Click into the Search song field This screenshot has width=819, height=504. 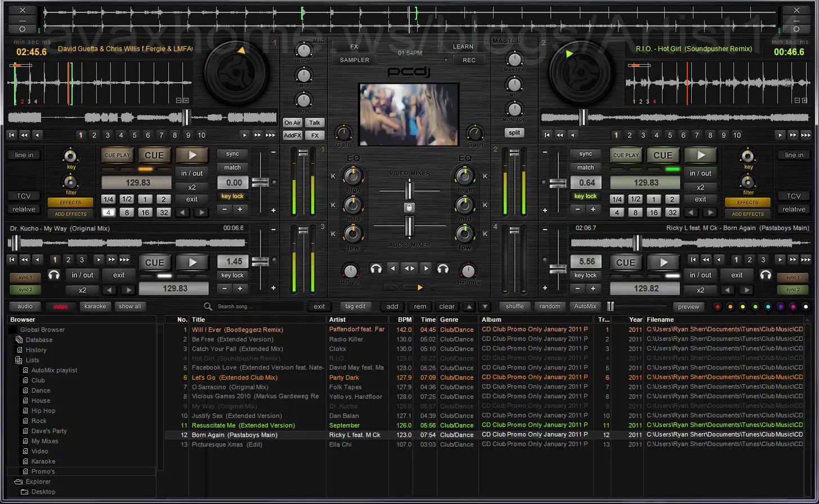click(260, 307)
